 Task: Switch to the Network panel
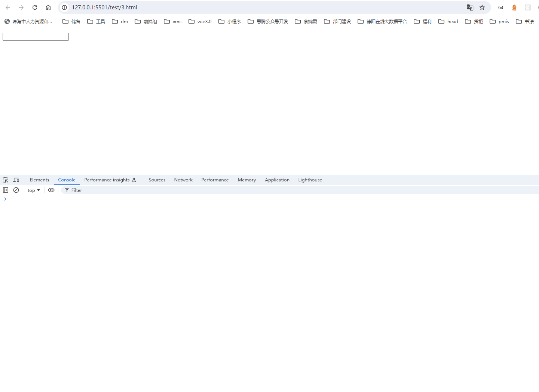click(183, 180)
